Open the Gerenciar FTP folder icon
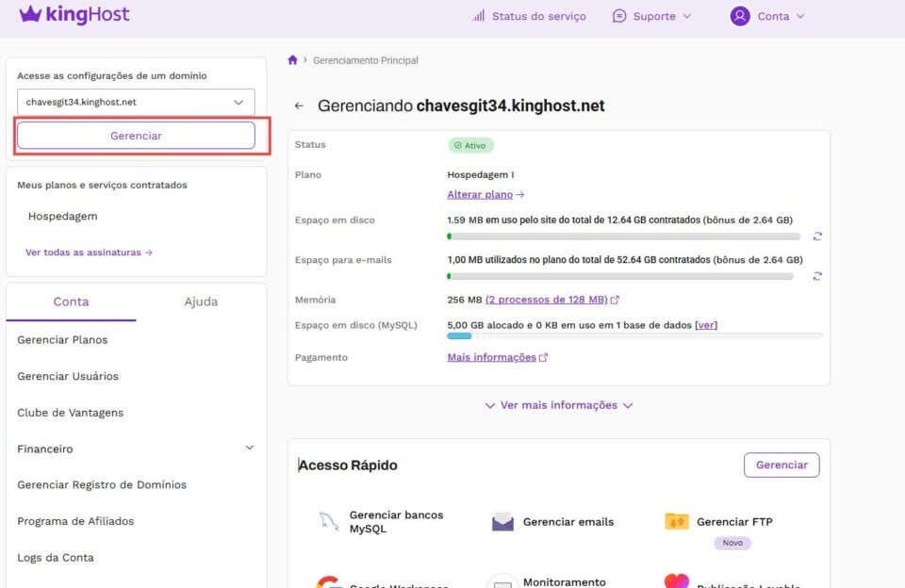This screenshot has height=588, width=905. point(676,521)
